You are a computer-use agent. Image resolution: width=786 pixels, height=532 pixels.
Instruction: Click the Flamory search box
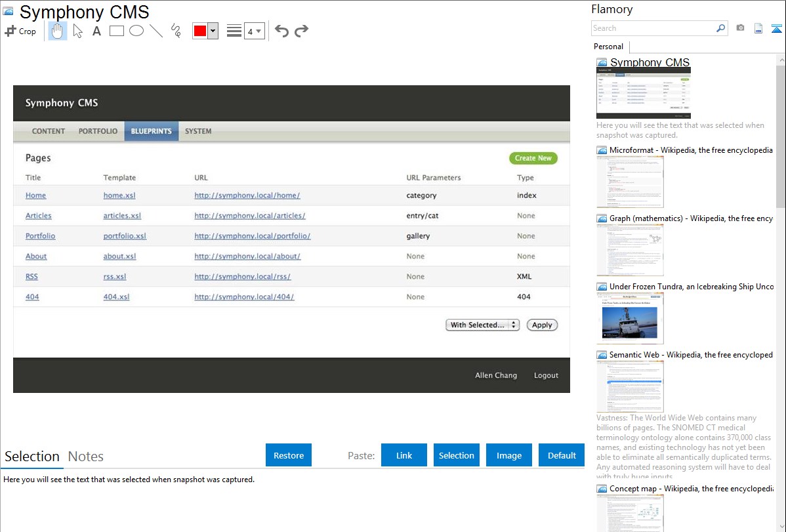tap(653, 28)
